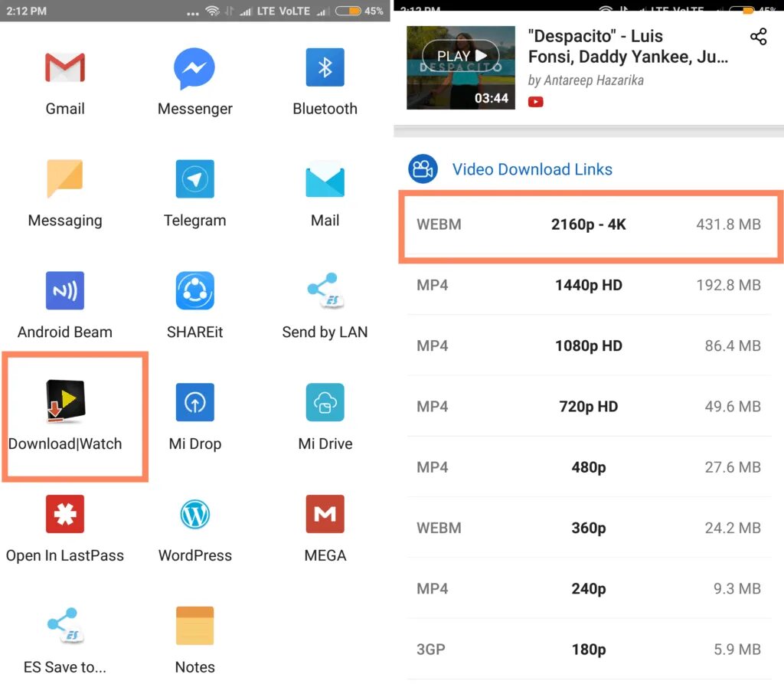This screenshot has height=694, width=784.
Task: Open the Messenger share option
Action: click(194, 68)
